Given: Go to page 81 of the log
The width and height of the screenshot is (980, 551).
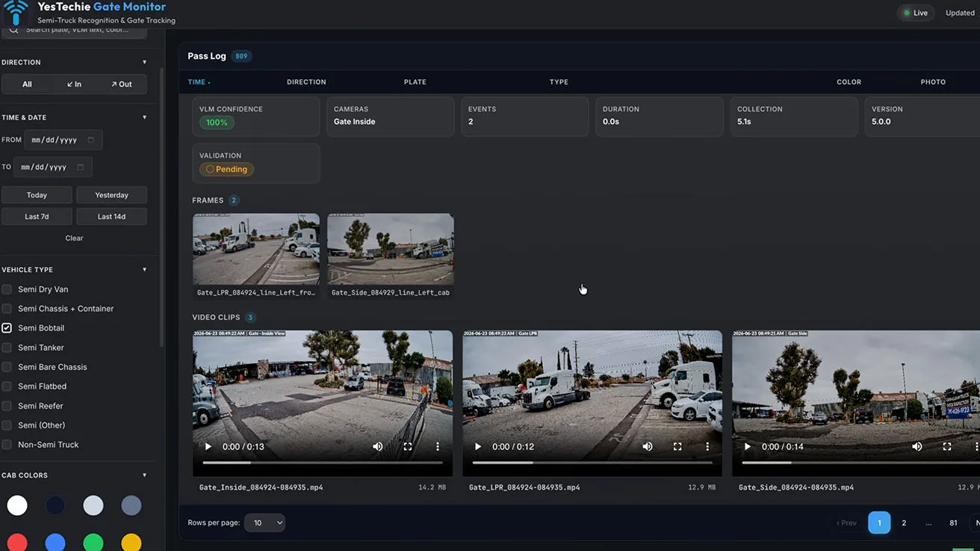Looking at the screenshot, I should [953, 523].
